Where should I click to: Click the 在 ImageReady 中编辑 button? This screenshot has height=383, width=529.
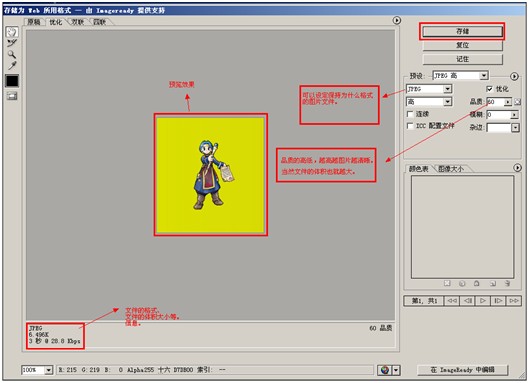463,370
